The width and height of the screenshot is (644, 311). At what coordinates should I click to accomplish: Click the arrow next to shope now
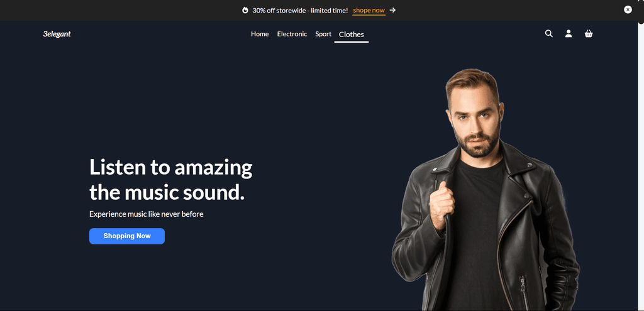(x=392, y=10)
